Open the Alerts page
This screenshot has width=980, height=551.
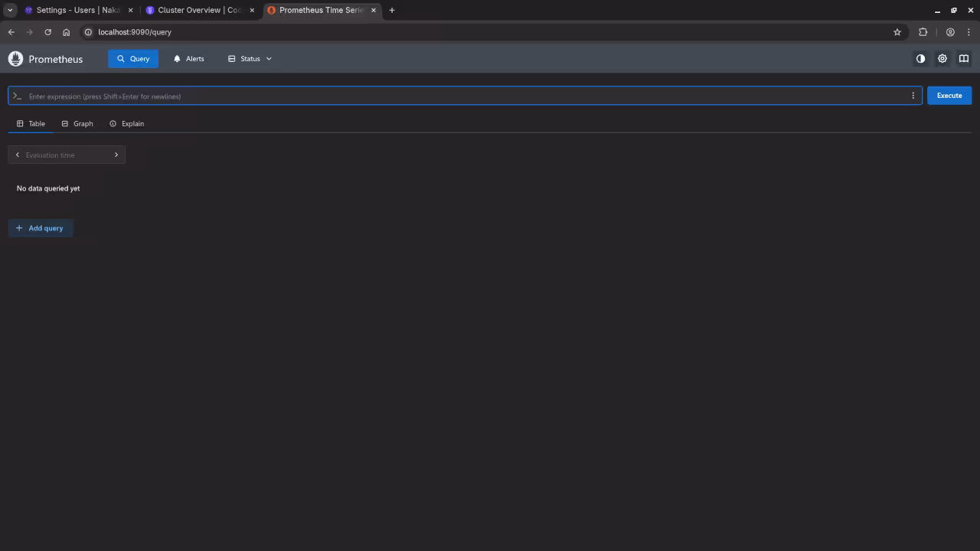[194, 58]
